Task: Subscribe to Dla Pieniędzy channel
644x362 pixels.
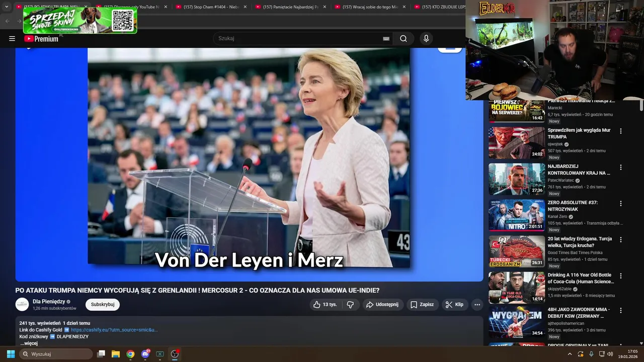Action: [x=103, y=305]
